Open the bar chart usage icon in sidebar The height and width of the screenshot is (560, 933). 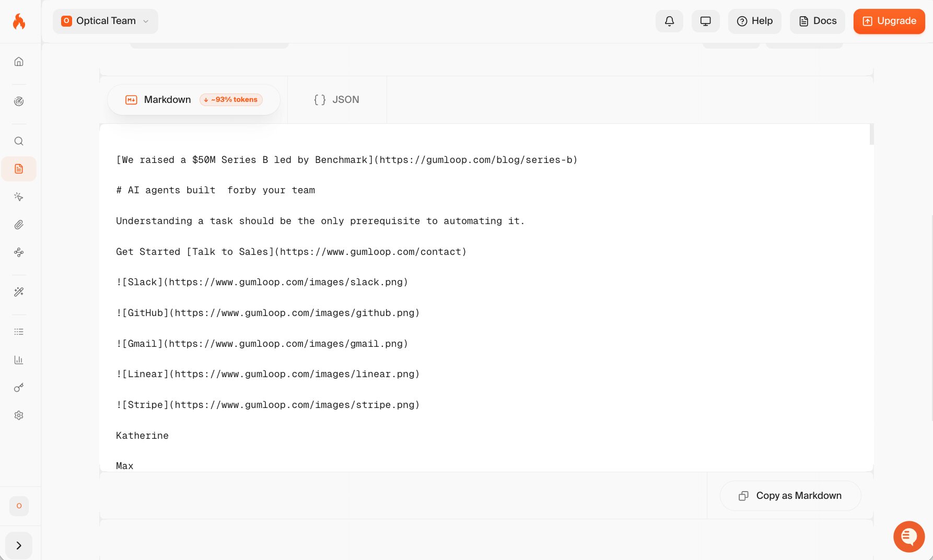click(19, 360)
